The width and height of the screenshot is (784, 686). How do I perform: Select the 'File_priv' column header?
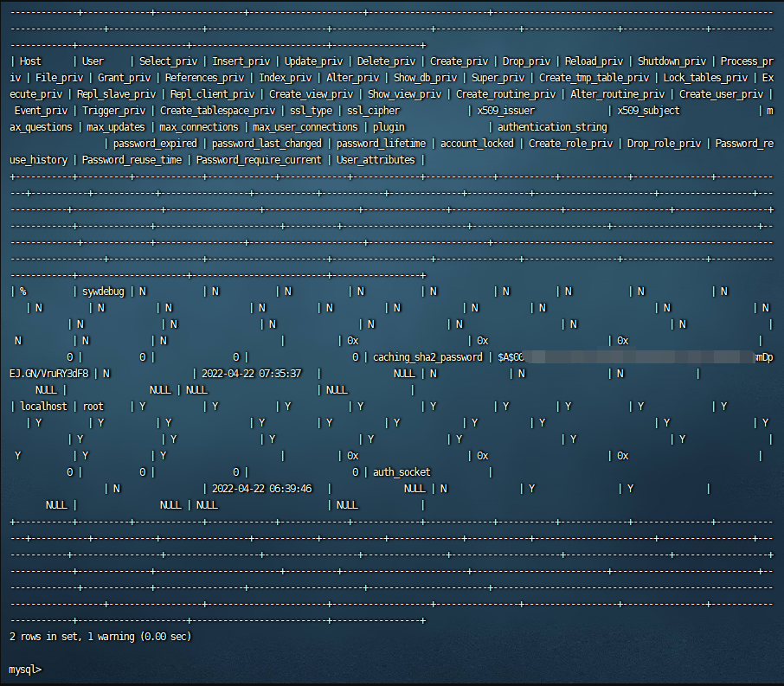pos(59,78)
